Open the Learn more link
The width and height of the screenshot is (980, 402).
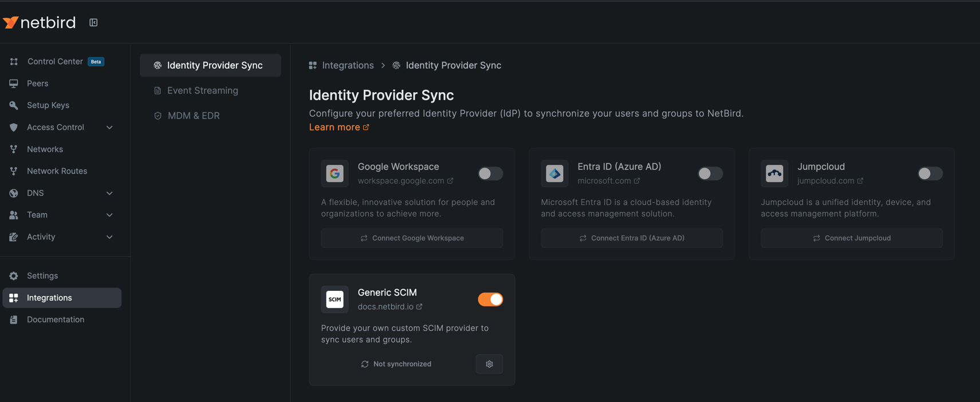(339, 127)
